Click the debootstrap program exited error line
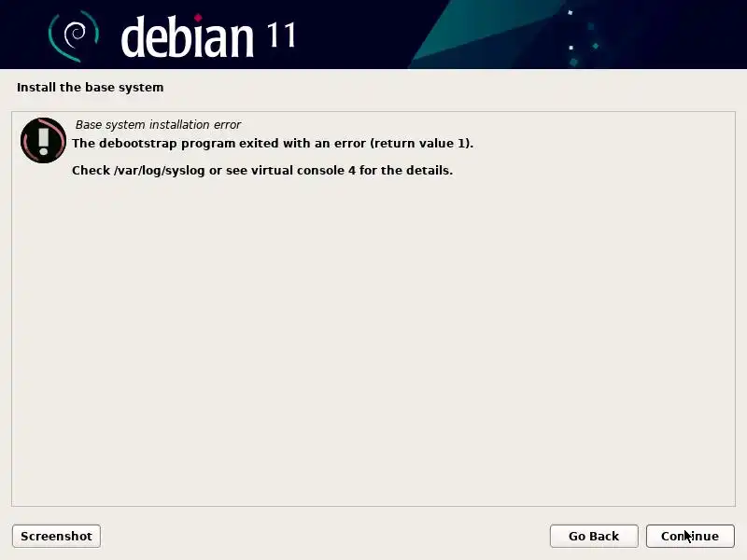 (x=273, y=144)
